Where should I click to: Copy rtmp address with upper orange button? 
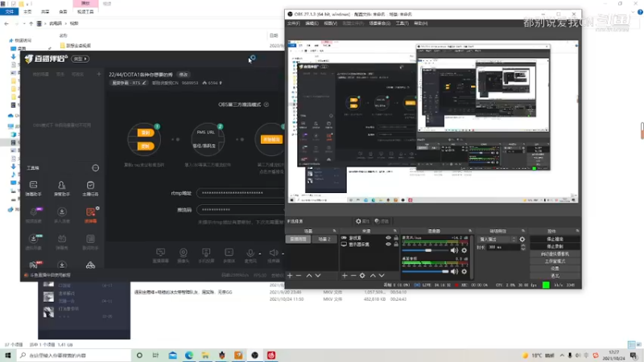point(146,133)
